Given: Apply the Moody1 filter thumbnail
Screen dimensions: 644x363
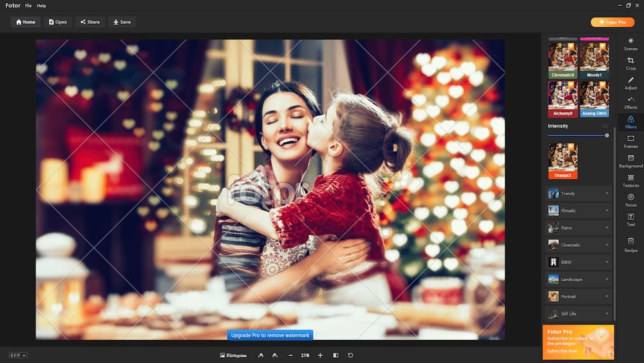Looking at the screenshot, I should point(594,61).
